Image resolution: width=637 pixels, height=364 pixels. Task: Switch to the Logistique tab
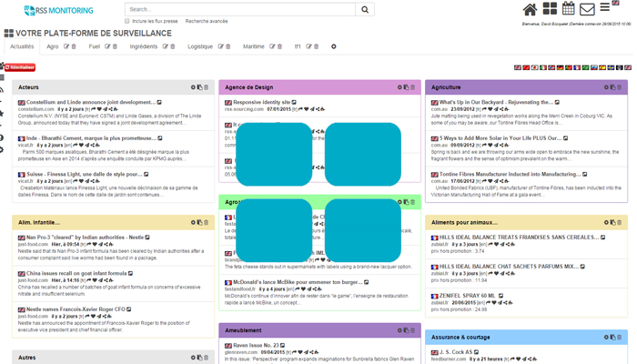[200, 46]
